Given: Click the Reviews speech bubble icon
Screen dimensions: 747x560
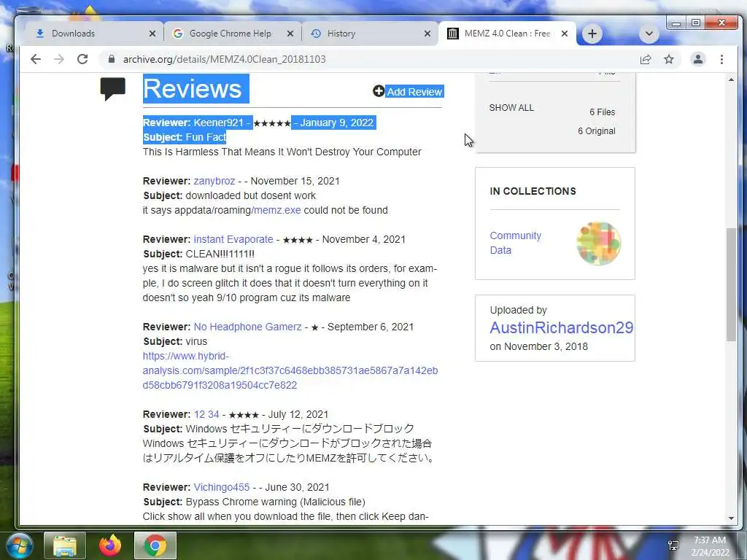Looking at the screenshot, I should click(x=113, y=88).
